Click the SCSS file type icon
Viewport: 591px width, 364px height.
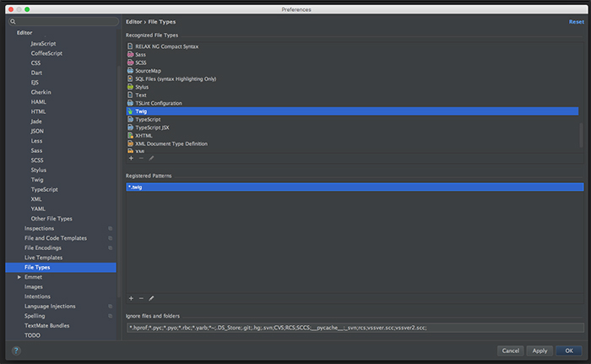point(130,62)
